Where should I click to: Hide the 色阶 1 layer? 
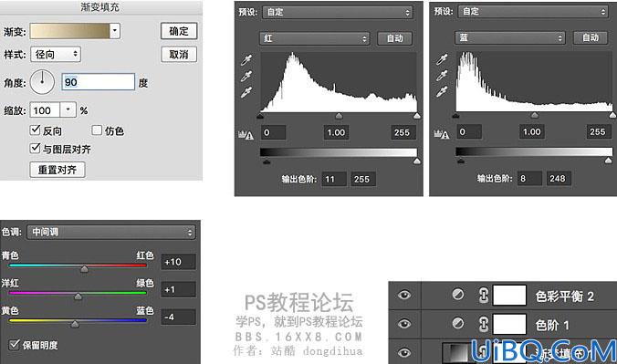[404, 324]
